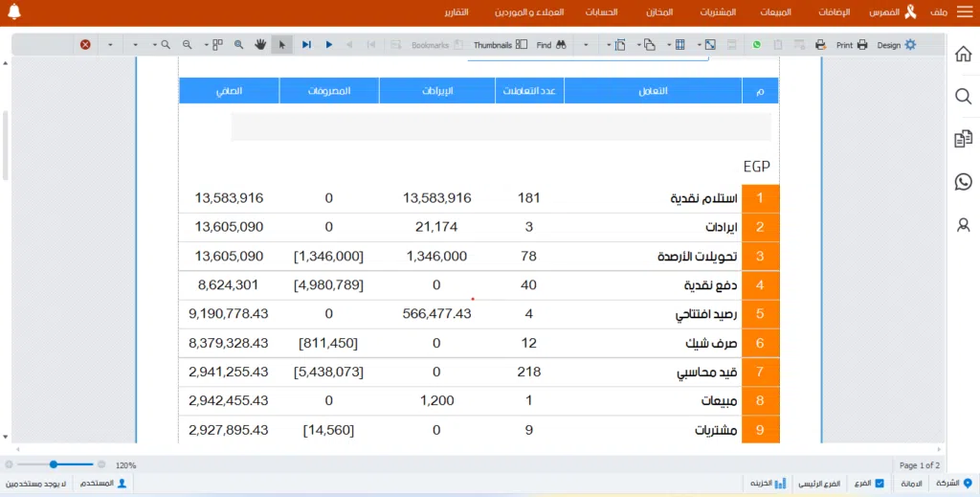980x497 pixels.
Task: Open the المشتريات menu
Action: click(718, 12)
